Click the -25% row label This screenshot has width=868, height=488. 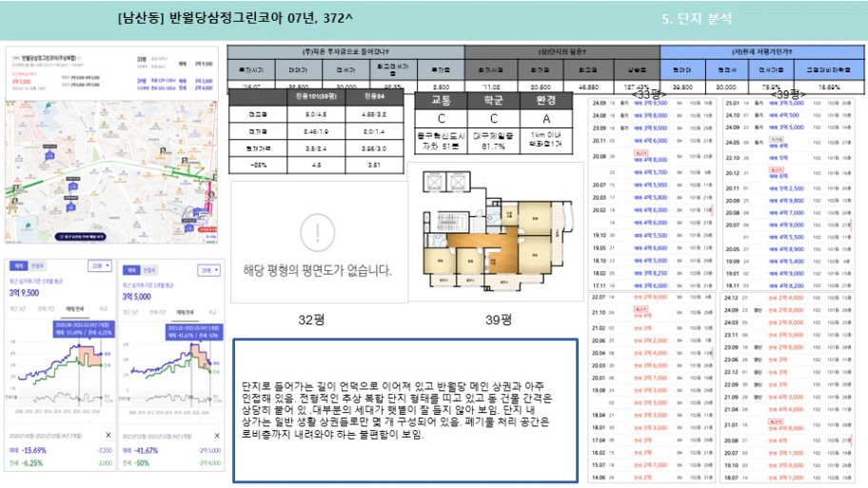click(x=258, y=165)
